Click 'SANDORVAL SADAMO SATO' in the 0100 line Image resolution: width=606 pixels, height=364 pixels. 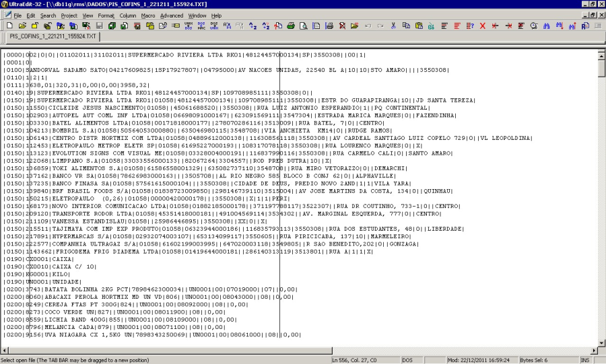66,70
